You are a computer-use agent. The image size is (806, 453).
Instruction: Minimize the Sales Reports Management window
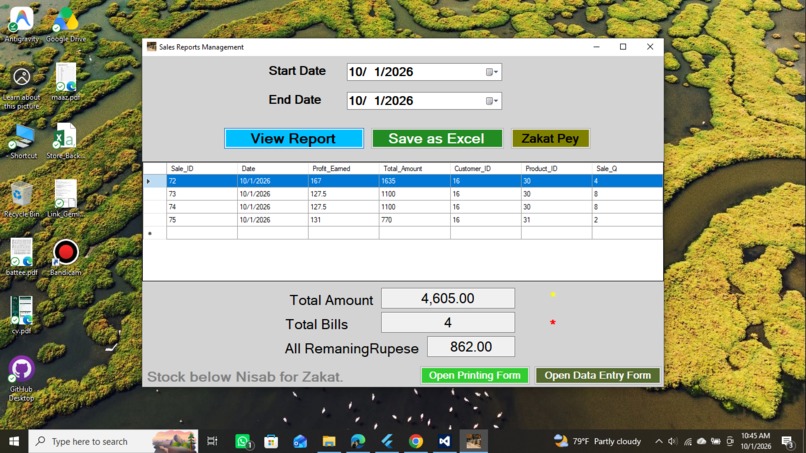tap(596, 47)
